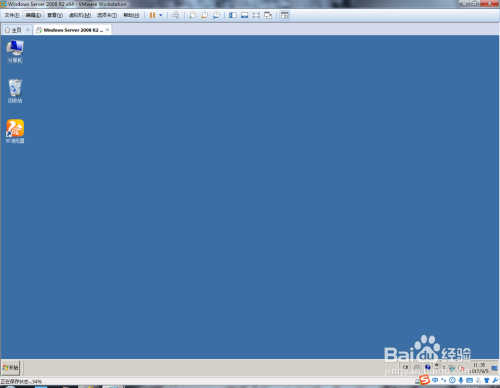Toggle the thumbnail bar view icon

244,15
